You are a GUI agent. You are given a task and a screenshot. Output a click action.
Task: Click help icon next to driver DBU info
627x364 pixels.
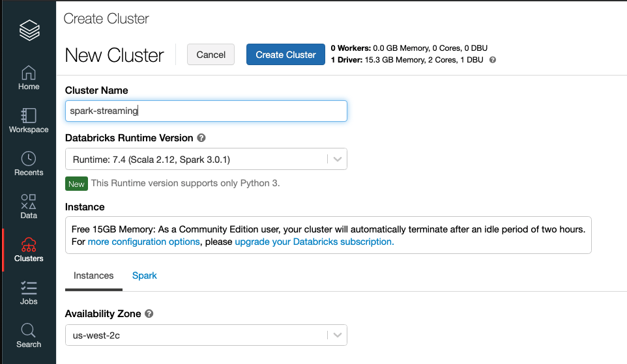[493, 60]
